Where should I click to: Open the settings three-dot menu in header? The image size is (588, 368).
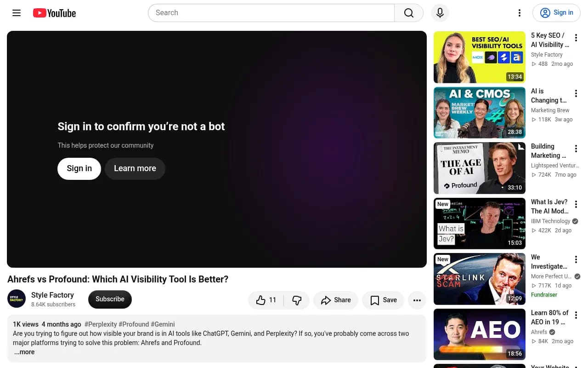[520, 13]
